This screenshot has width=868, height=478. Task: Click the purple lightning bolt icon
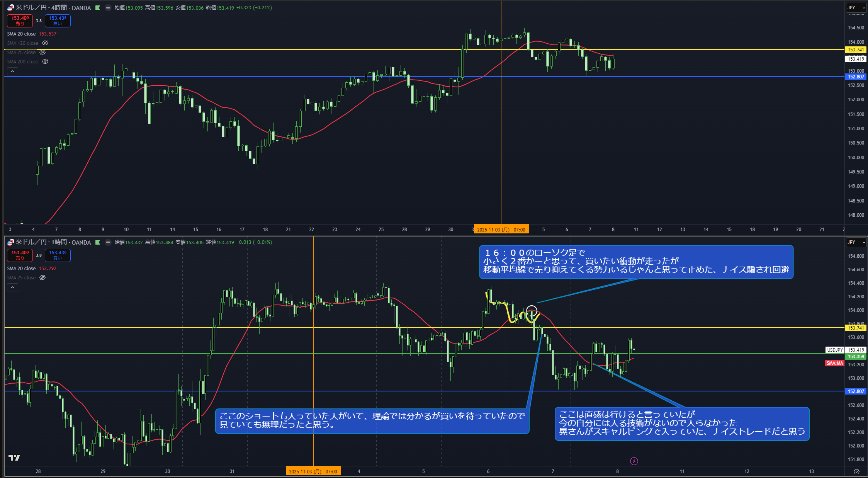pos(634,461)
